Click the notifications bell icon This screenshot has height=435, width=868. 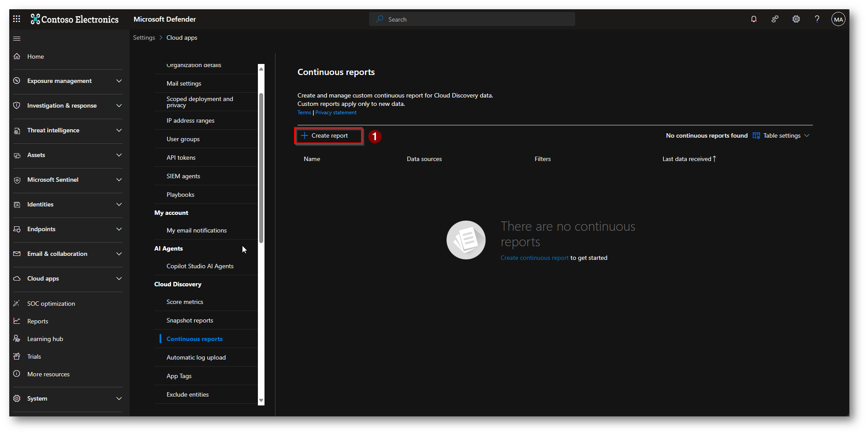tap(753, 19)
